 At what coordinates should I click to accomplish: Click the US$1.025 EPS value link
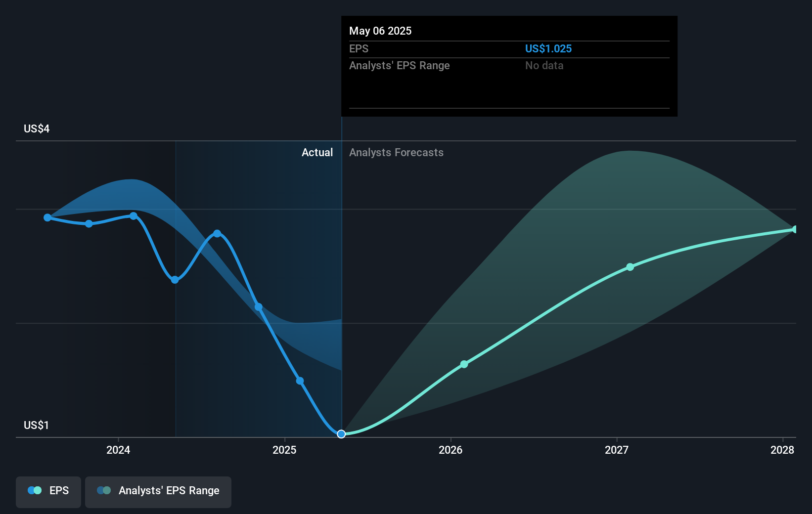click(x=548, y=48)
